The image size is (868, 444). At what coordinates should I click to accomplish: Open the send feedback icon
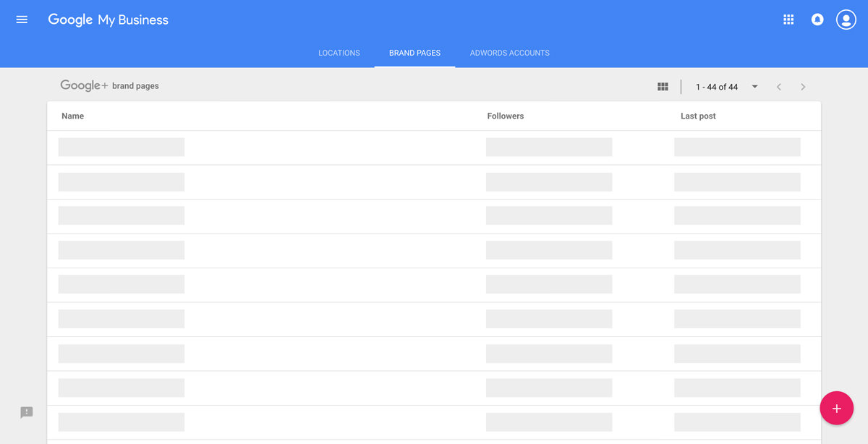pyautogui.click(x=27, y=412)
